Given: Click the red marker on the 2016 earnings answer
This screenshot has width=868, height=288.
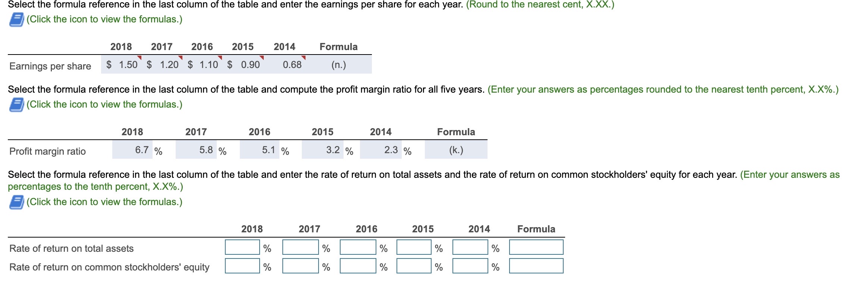Looking at the screenshot, I should (x=220, y=57).
